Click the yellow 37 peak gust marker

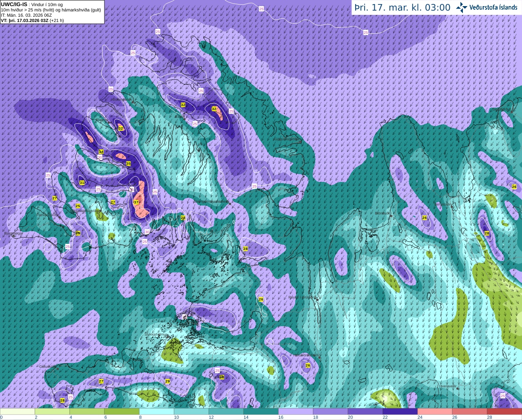[136, 202]
